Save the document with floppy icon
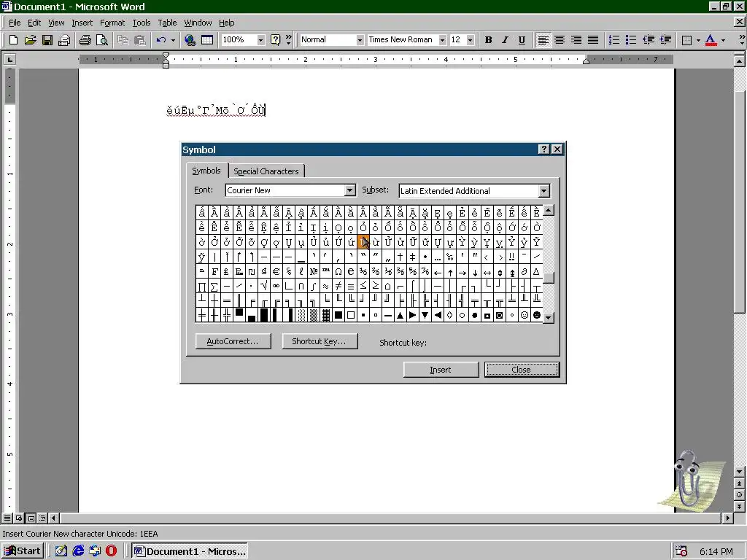The image size is (747, 560). tap(47, 40)
